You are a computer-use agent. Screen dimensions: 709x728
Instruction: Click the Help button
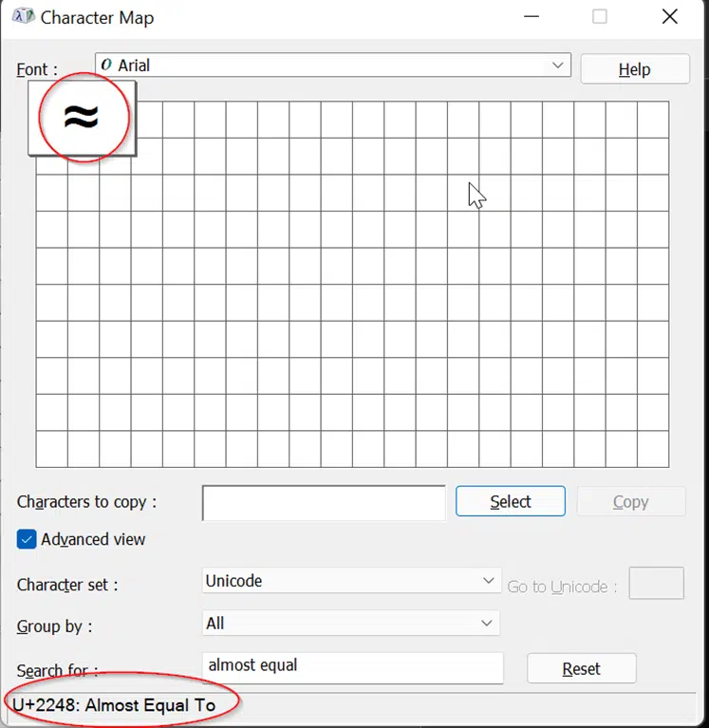tap(635, 69)
